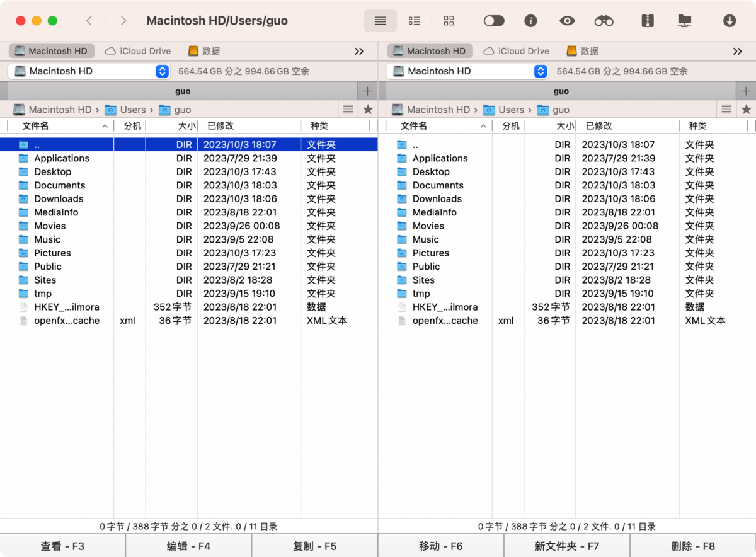Open file info via the info icon
The height and width of the screenshot is (557, 756).
tap(531, 21)
